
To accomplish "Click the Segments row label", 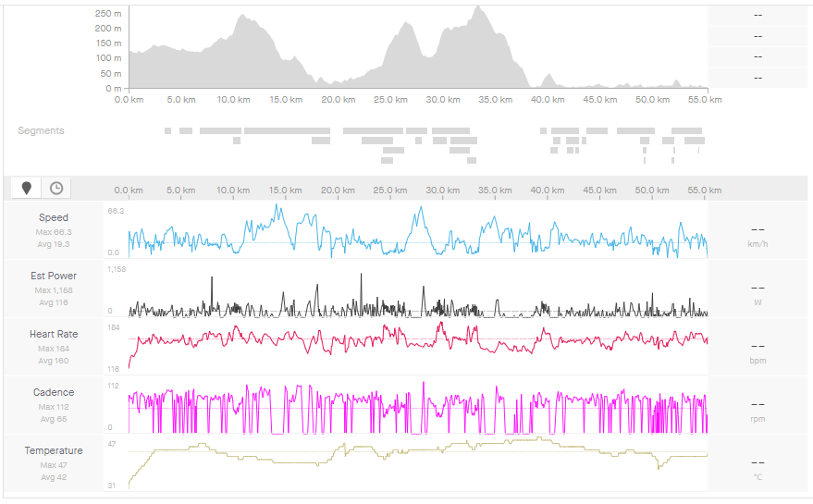I will click(42, 131).
